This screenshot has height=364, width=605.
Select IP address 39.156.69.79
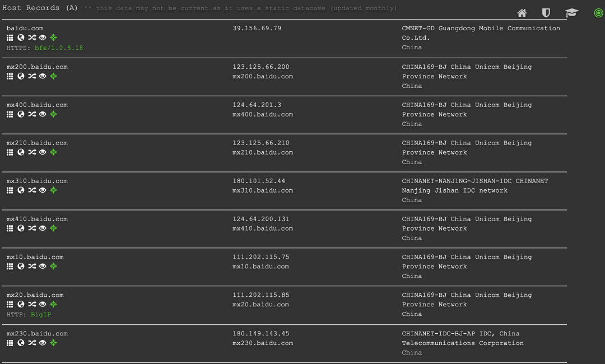(257, 28)
